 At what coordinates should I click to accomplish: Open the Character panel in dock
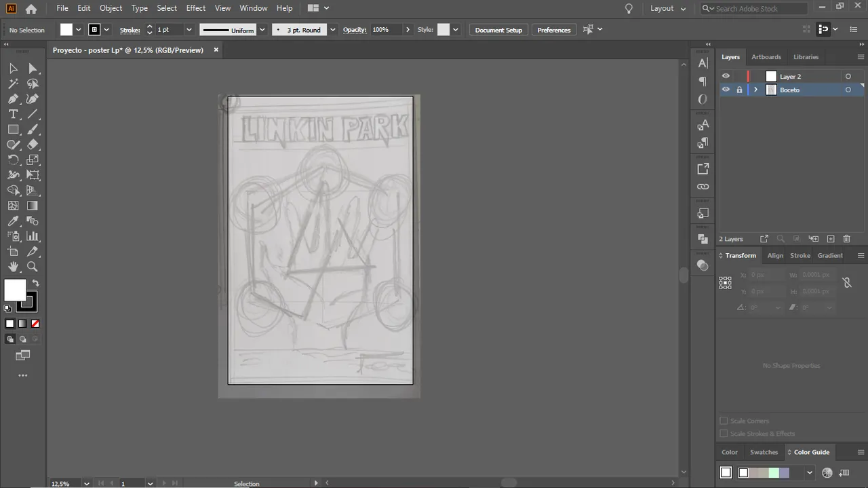[703, 63]
